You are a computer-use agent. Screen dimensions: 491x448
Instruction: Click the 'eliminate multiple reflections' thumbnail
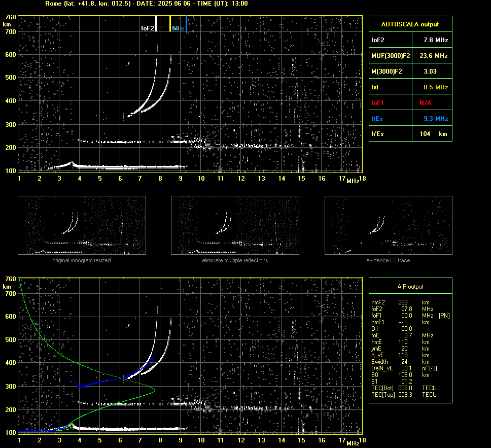click(x=235, y=225)
